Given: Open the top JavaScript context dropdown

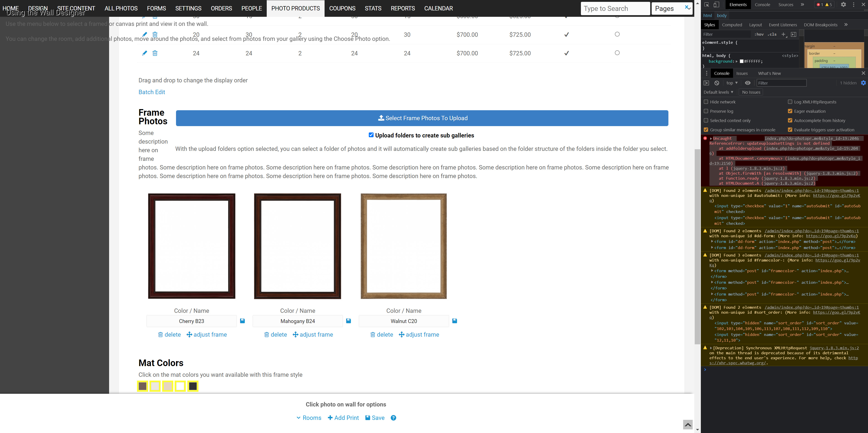Looking at the screenshot, I should coord(732,83).
